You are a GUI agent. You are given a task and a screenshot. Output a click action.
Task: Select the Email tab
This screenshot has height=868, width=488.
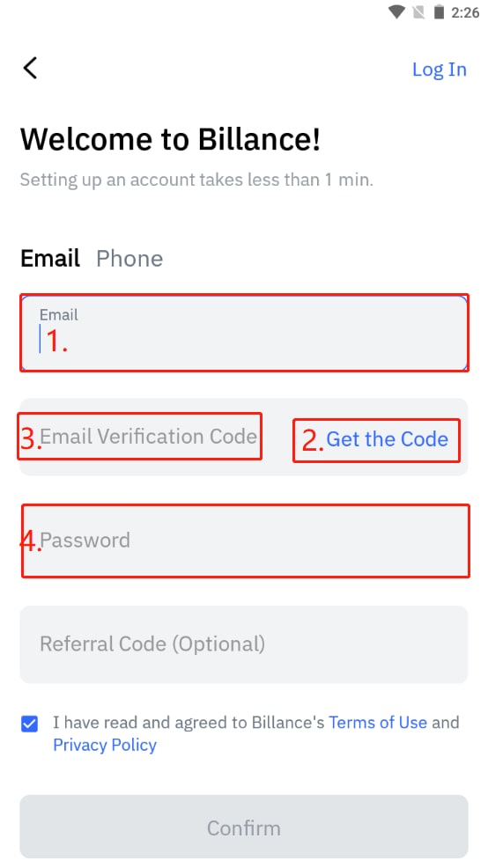pos(50,259)
